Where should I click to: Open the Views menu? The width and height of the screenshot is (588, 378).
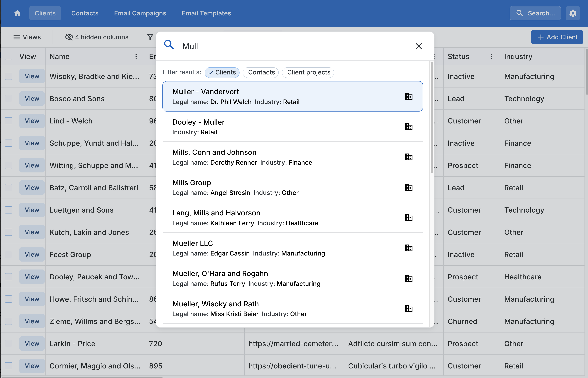27,37
